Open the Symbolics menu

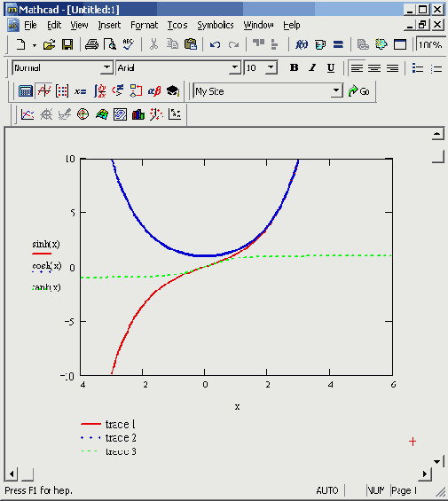tap(216, 25)
